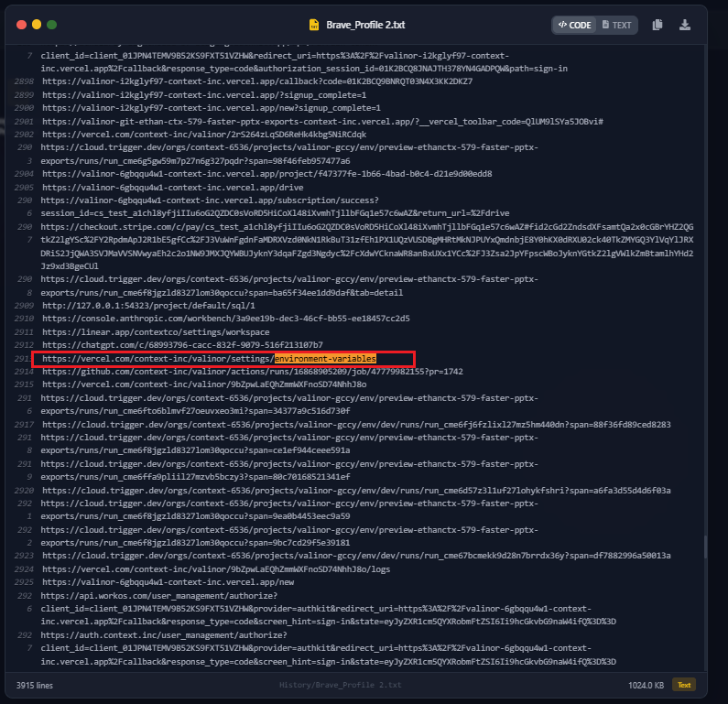Select the vercel.app/new URL on line 2925
This screenshot has height=704, width=728.
(x=168, y=582)
